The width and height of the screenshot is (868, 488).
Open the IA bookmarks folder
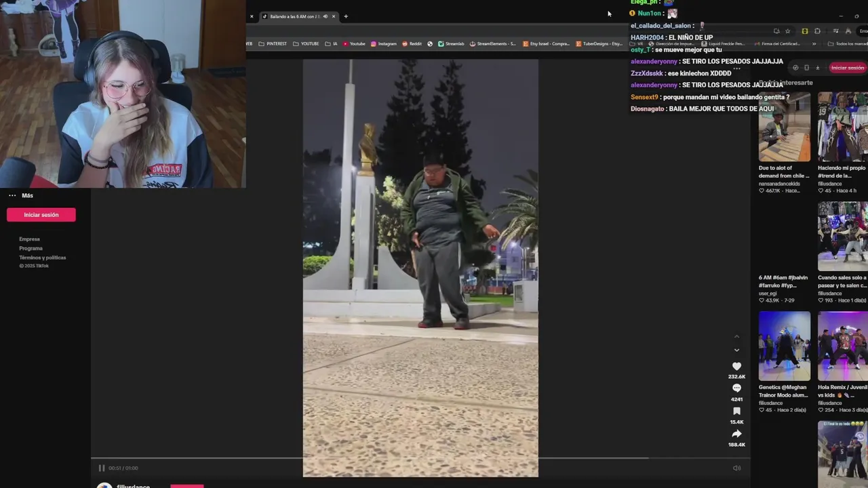(x=331, y=43)
